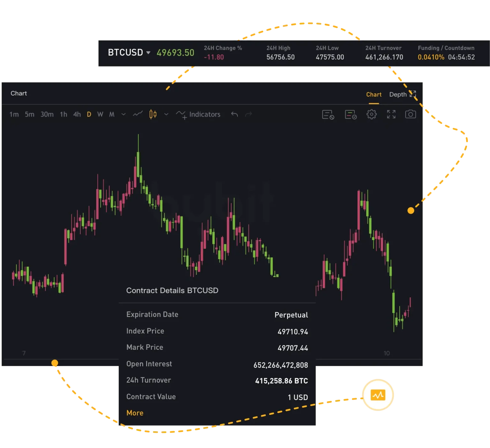Take a chart snapshot with the camera icon
490x448 pixels.
(x=411, y=114)
